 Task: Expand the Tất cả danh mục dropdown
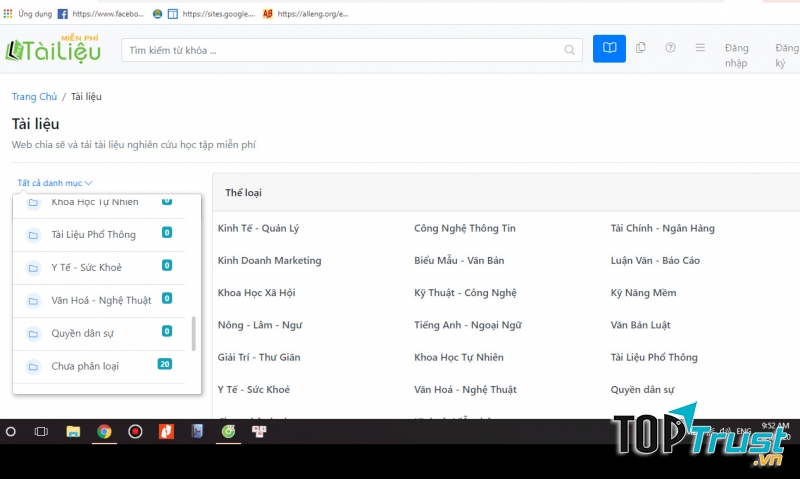[x=55, y=183]
